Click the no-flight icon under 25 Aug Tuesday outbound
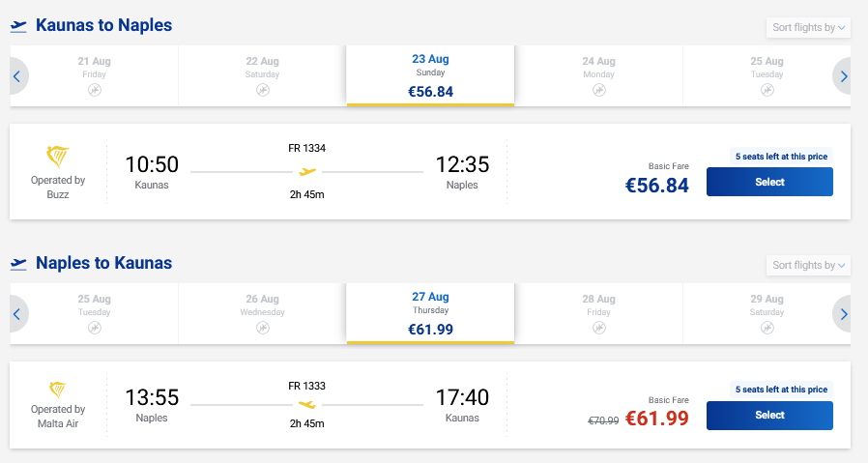Image resolution: width=868 pixels, height=463 pixels. 767,90
